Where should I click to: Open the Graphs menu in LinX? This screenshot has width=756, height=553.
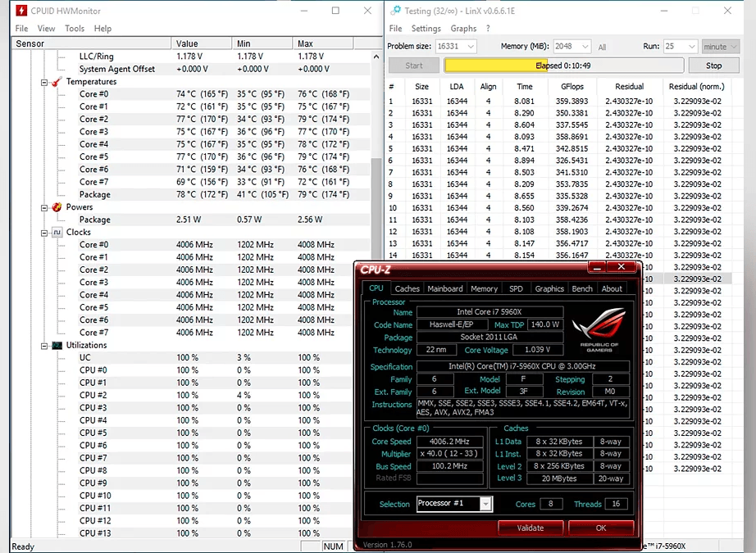[463, 29]
